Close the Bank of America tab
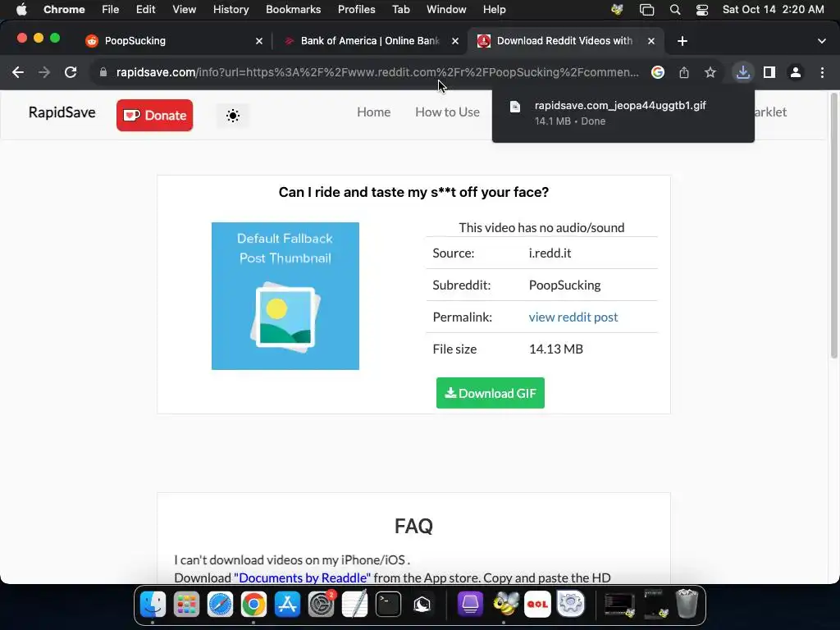 455,41
